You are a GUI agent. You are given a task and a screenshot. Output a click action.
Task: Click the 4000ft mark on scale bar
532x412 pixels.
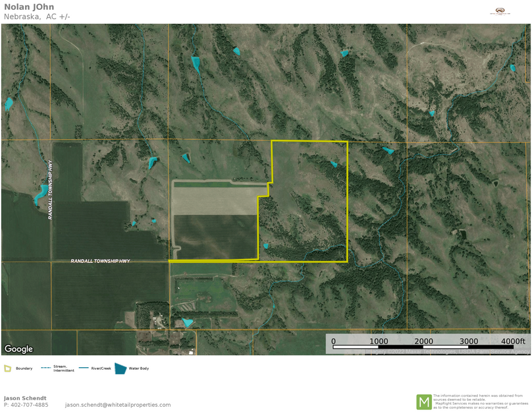pos(513,341)
